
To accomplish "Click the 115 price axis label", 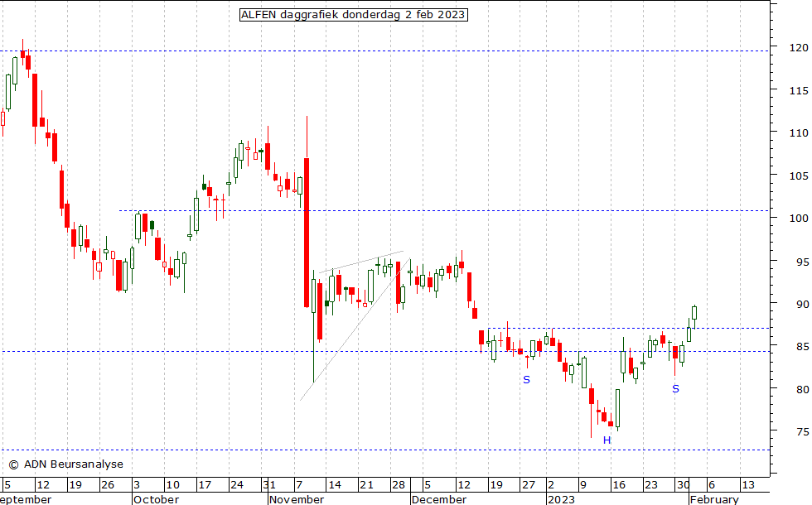I will pyautogui.click(x=799, y=90).
